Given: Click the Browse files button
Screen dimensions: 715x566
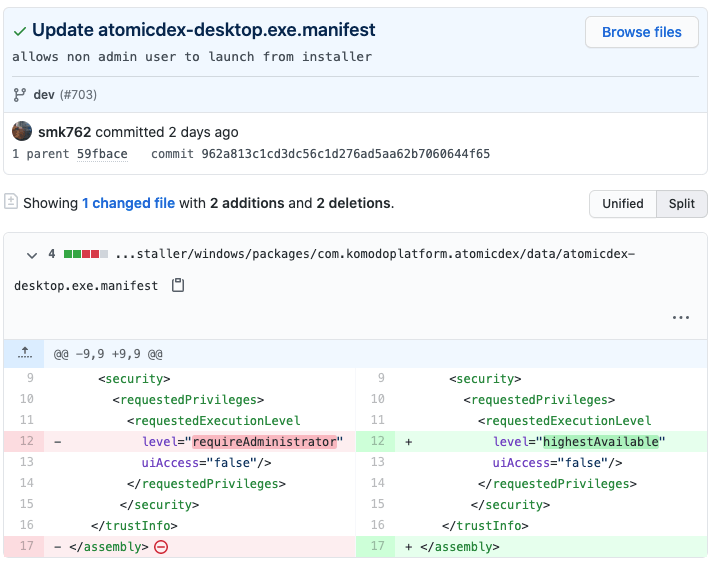Looking at the screenshot, I should click(x=641, y=32).
